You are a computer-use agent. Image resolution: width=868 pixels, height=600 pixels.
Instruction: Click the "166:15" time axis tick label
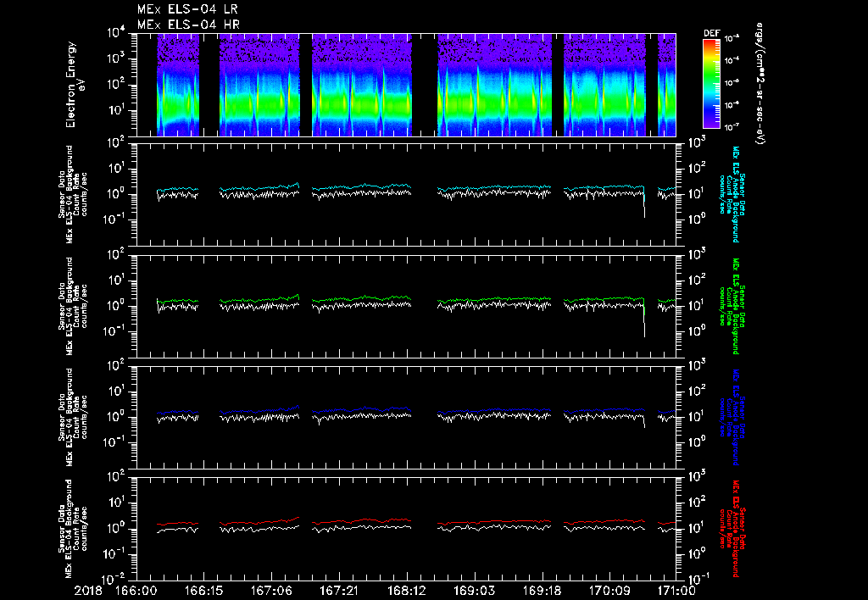(x=203, y=592)
